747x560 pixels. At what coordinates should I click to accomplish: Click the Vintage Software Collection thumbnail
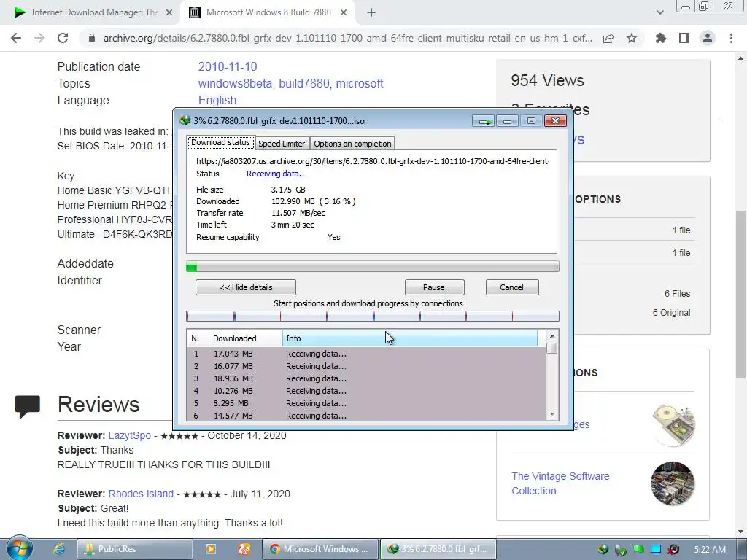(673, 483)
